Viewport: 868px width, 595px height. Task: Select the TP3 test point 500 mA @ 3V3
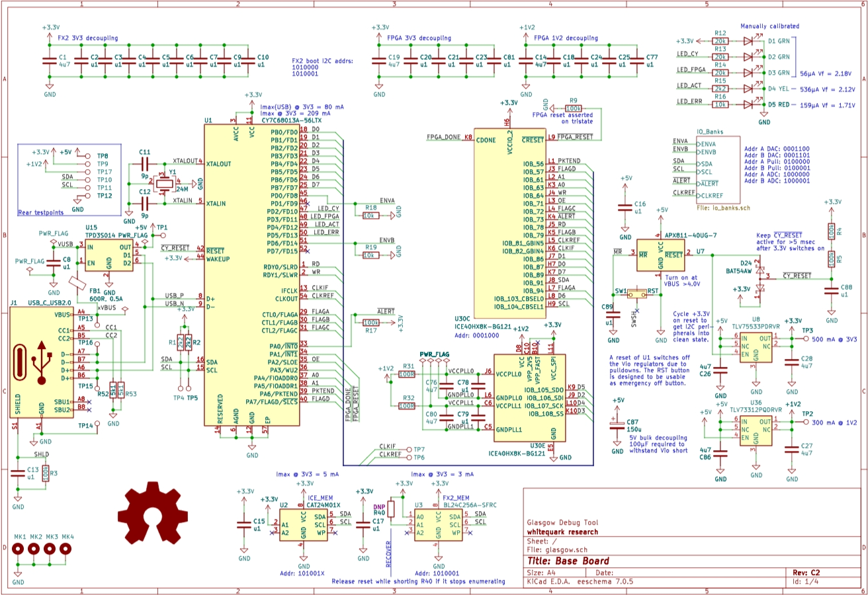tap(805, 338)
